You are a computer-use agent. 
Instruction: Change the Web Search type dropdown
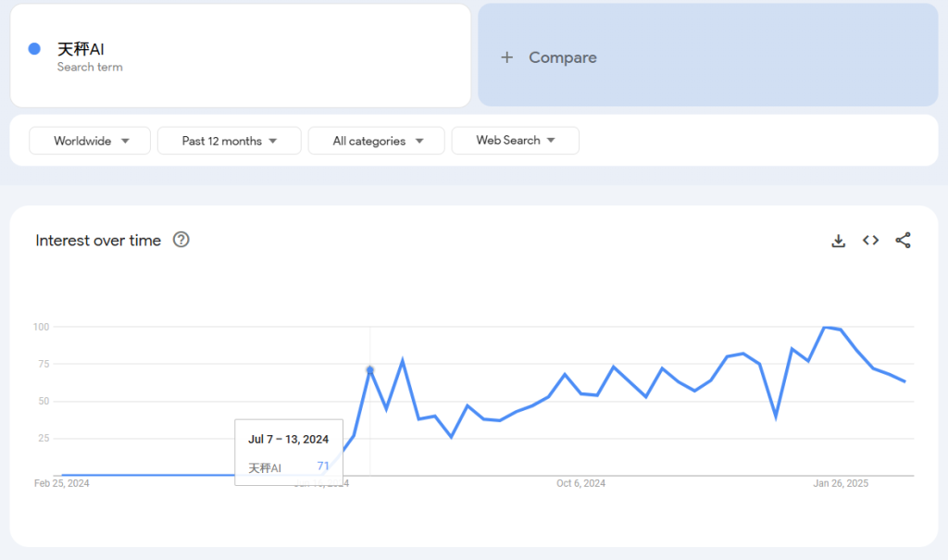tap(515, 141)
